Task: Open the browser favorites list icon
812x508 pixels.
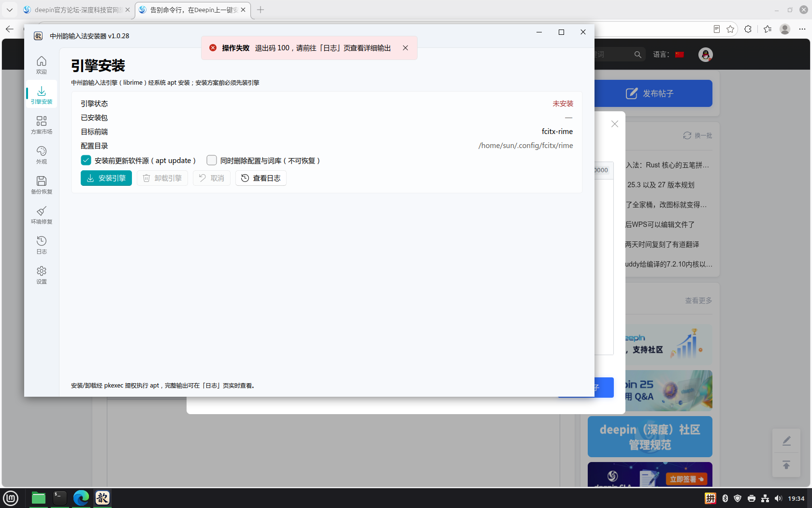Action: pos(768,29)
